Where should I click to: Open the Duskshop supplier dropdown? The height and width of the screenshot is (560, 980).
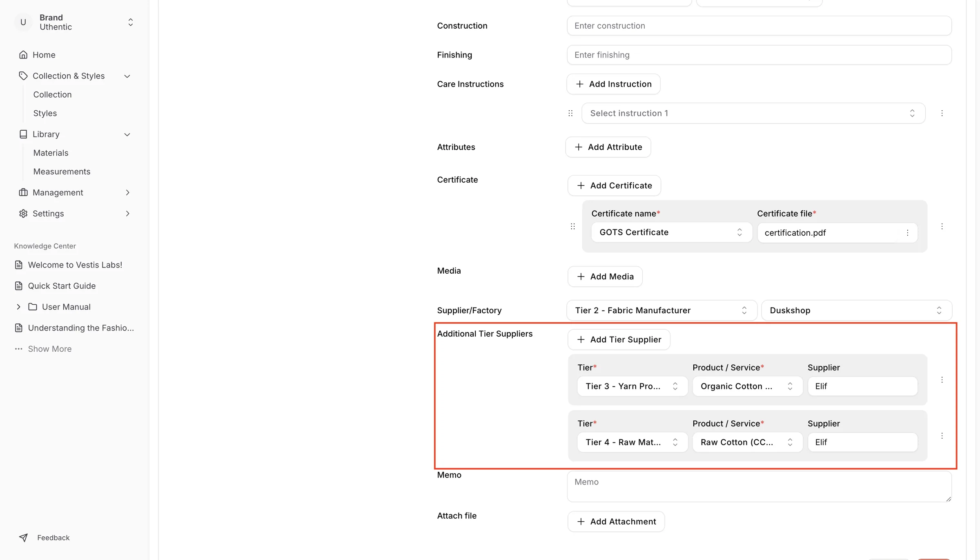[x=857, y=310]
